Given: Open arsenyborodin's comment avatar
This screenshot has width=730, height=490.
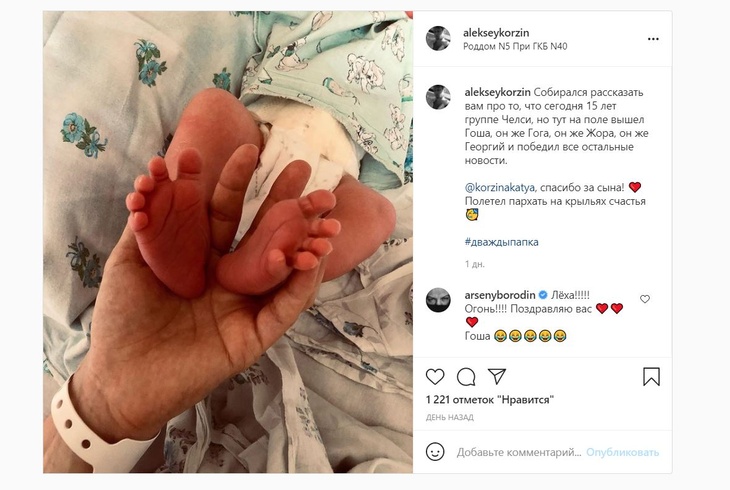Looking at the screenshot, I should coord(438,299).
